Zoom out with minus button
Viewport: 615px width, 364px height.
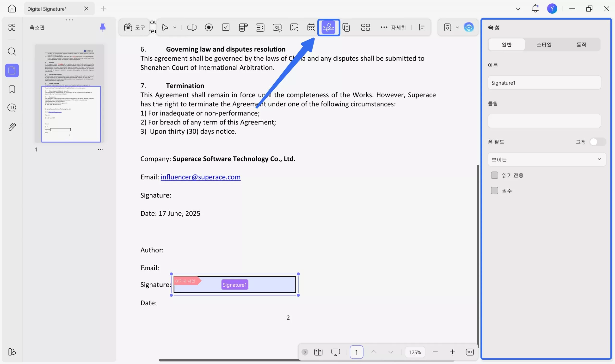coord(435,352)
